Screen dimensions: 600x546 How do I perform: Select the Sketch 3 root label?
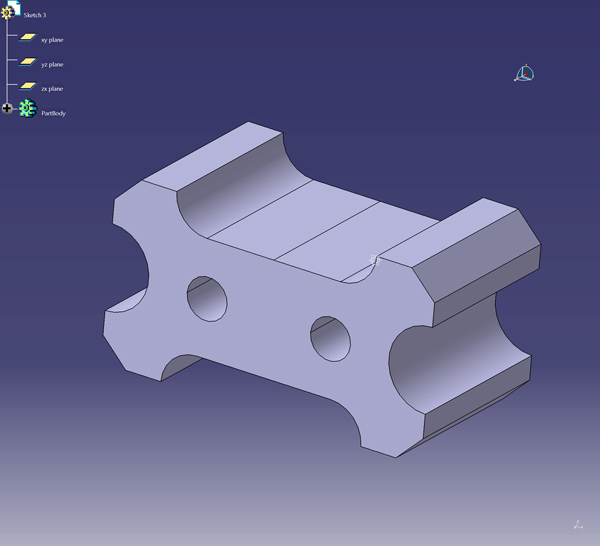[x=35, y=16]
